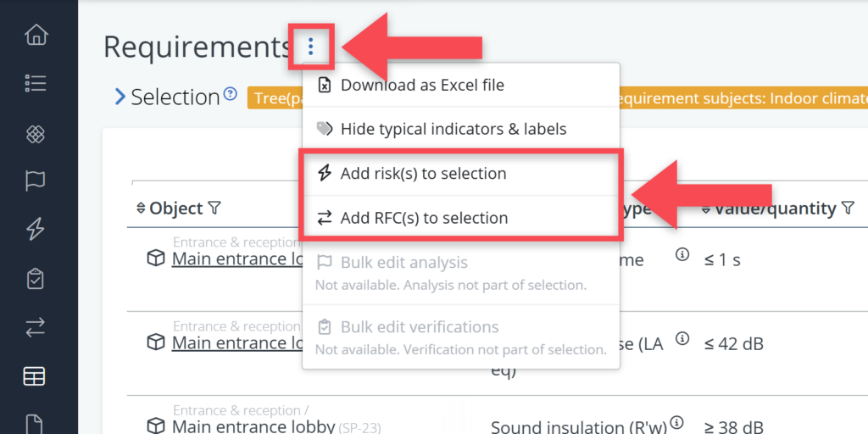This screenshot has height=434, width=868.
Task: Expand the Selection section chevron
Action: (x=120, y=97)
